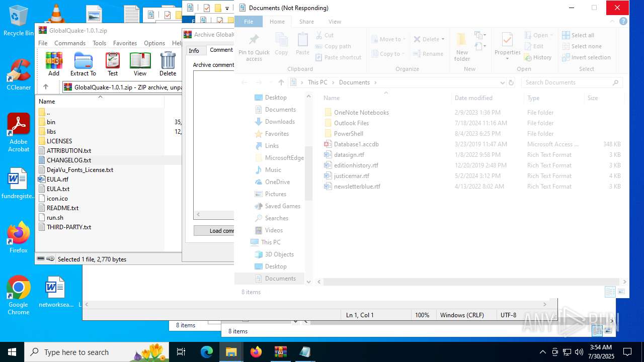Viewport: 644px width, 362px height.
Task: Switch to details view in Documents window
Action: click(610, 292)
